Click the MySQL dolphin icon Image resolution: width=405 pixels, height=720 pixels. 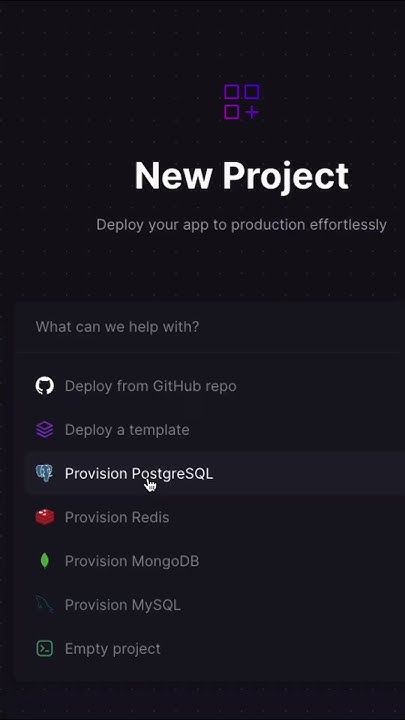tap(45, 604)
